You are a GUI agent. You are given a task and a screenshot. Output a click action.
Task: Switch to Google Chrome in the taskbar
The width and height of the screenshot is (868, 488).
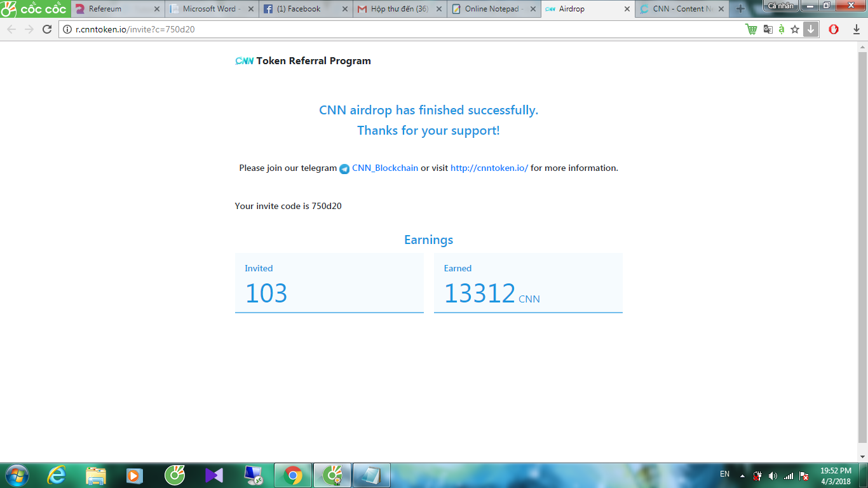pyautogui.click(x=293, y=475)
